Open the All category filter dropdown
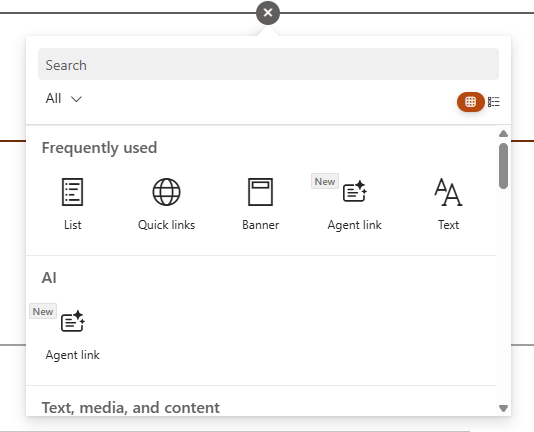The image size is (534, 432). click(64, 98)
